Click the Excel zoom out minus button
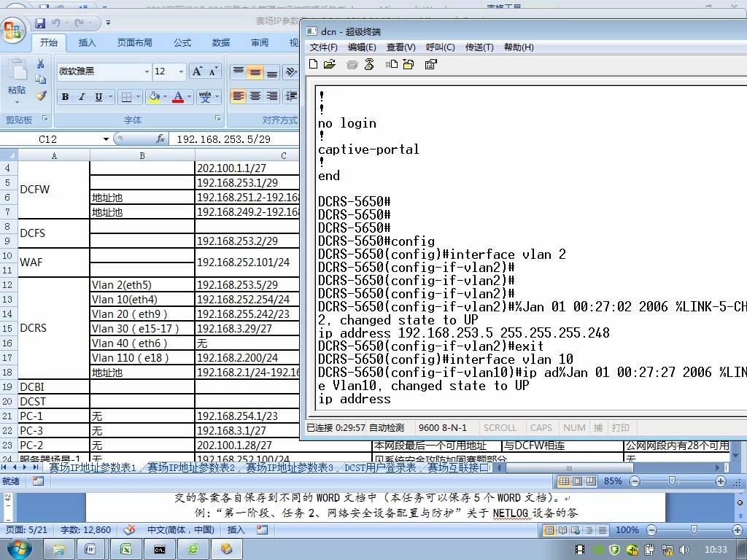The height and width of the screenshot is (560, 747). pyautogui.click(x=635, y=481)
